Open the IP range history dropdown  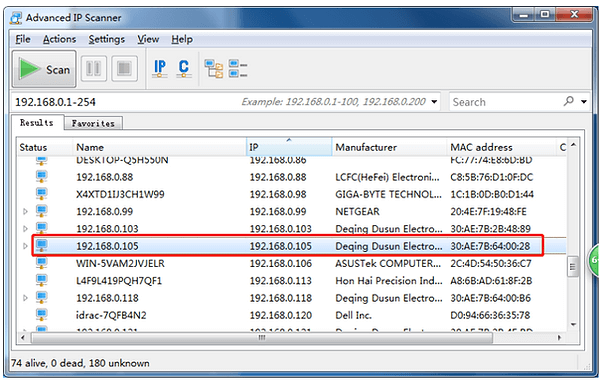click(x=434, y=102)
